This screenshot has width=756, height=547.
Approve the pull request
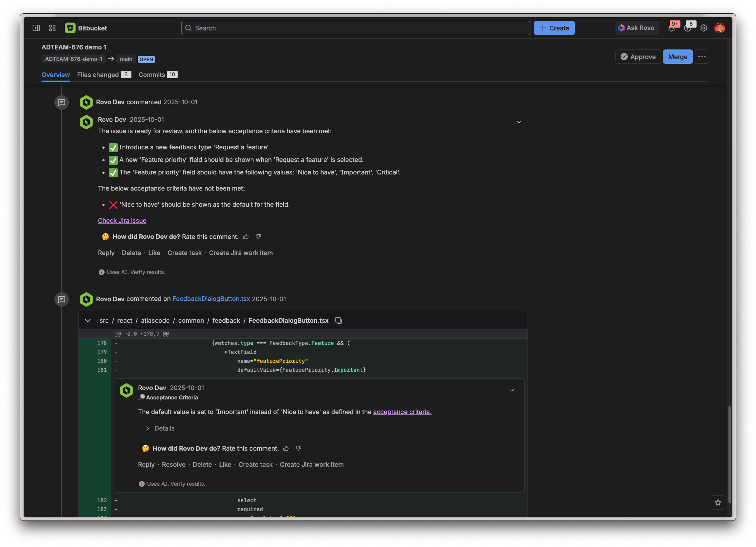tap(638, 57)
